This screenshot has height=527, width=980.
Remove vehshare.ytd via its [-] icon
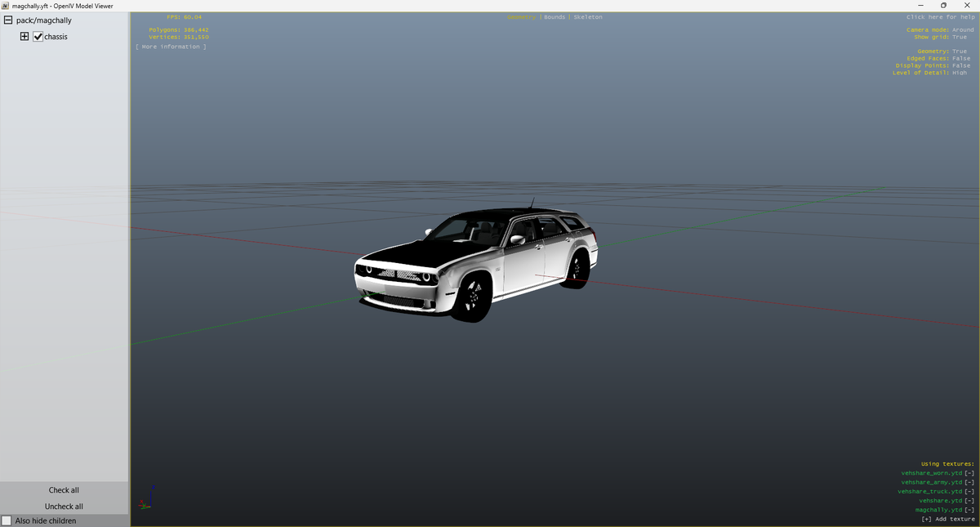click(x=969, y=501)
